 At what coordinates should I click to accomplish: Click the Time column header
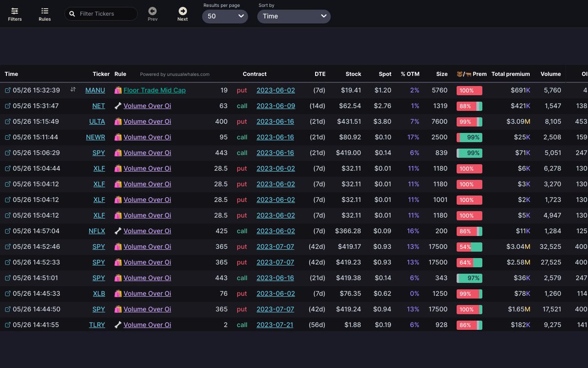click(x=11, y=74)
